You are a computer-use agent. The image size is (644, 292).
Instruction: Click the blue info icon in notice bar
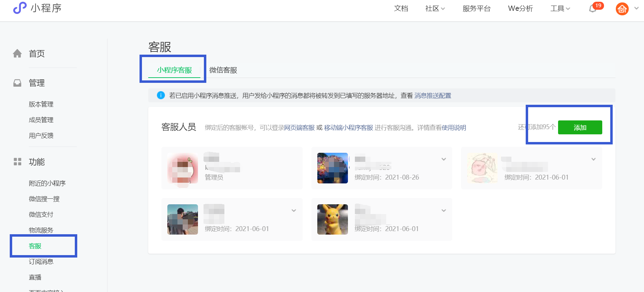pos(161,95)
